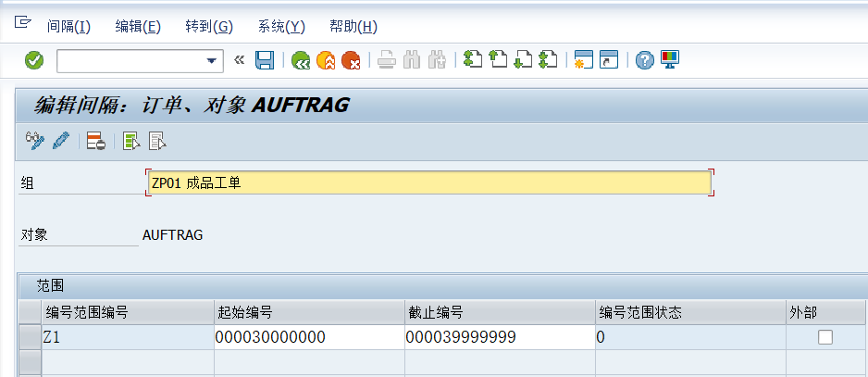The height and width of the screenshot is (377, 868).
Task: Click the pencil change icon
Action: (x=60, y=141)
